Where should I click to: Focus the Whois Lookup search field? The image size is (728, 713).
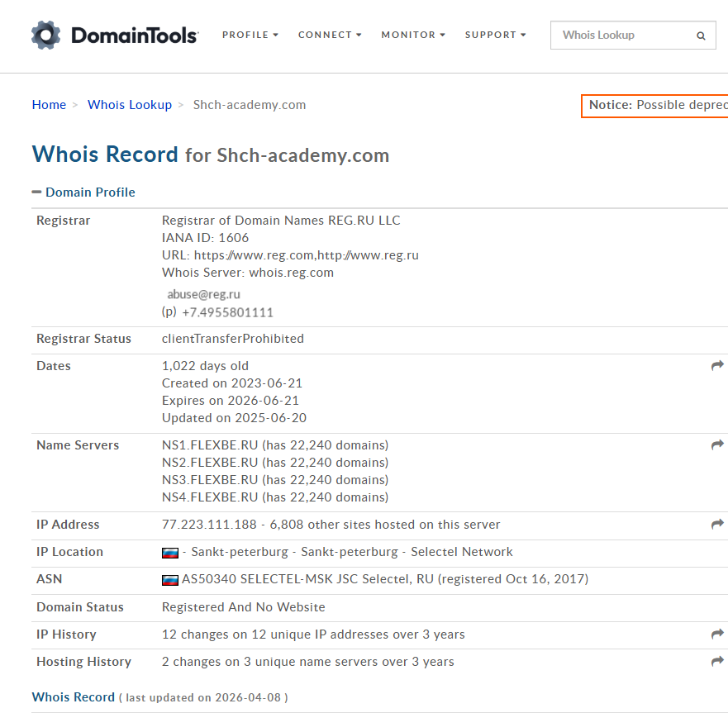pos(620,36)
